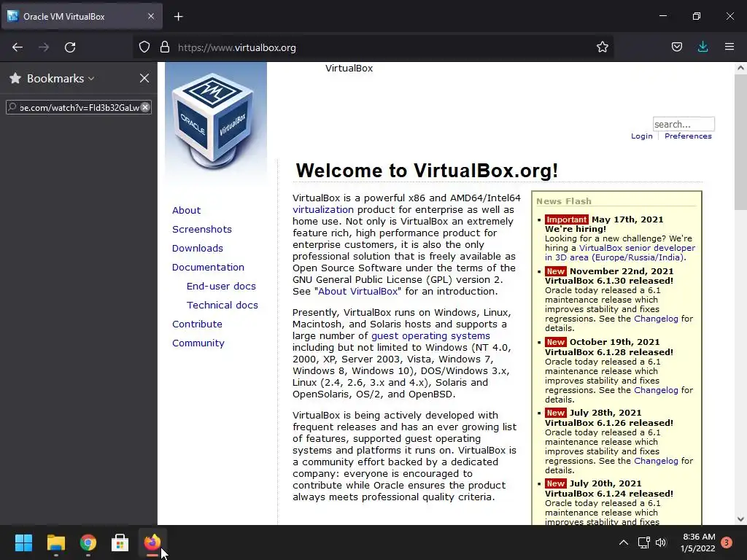Open the Screenshots page
The image size is (747, 560).
(x=202, y=230)
